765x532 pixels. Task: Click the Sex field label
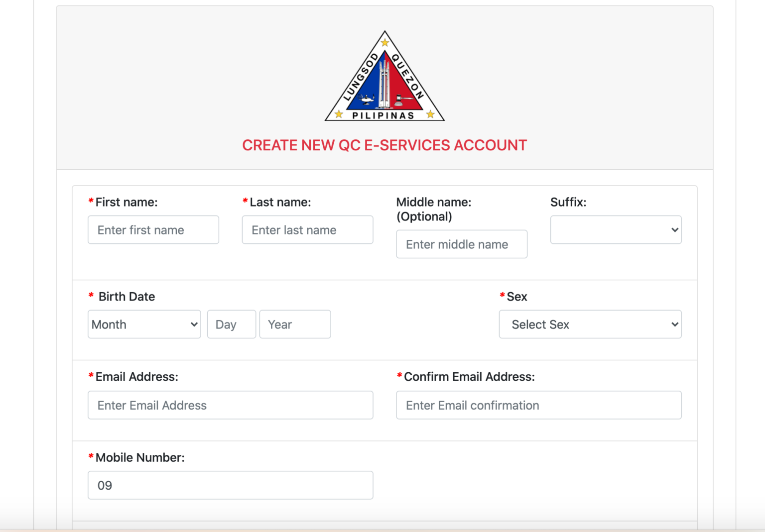pos(518,296)
